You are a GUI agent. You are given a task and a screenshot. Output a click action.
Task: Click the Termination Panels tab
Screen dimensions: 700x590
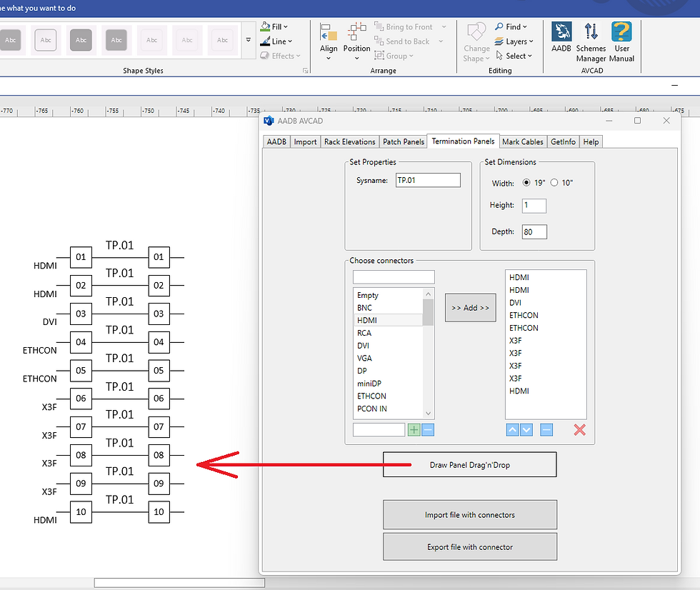point(463,141)
